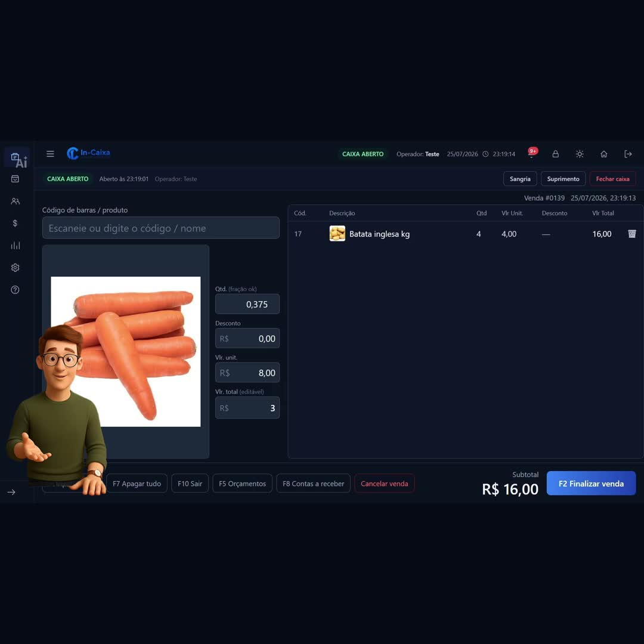Image resolution: width=644 pixels, height=644 pixels.
Task: Click the Vlr. unit. field showing 8,00
Action: click(x=247, y=373)
